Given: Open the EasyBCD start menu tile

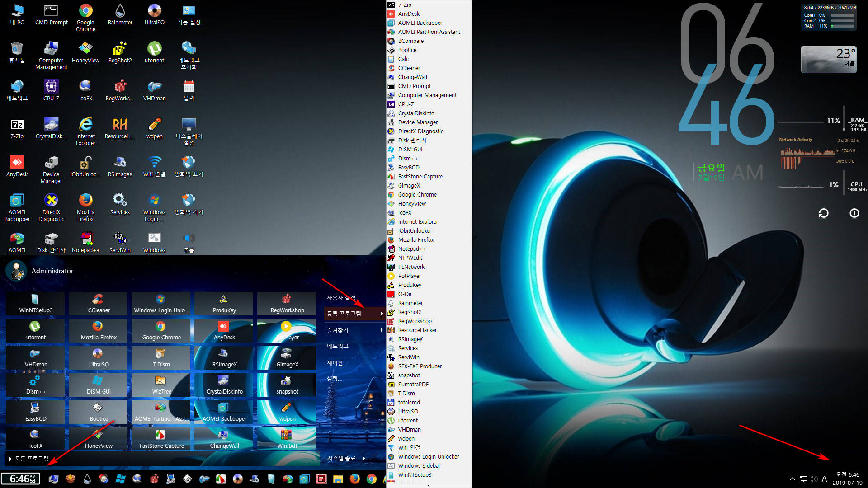Looking at the screenshot, I should (x=36, y=412).
